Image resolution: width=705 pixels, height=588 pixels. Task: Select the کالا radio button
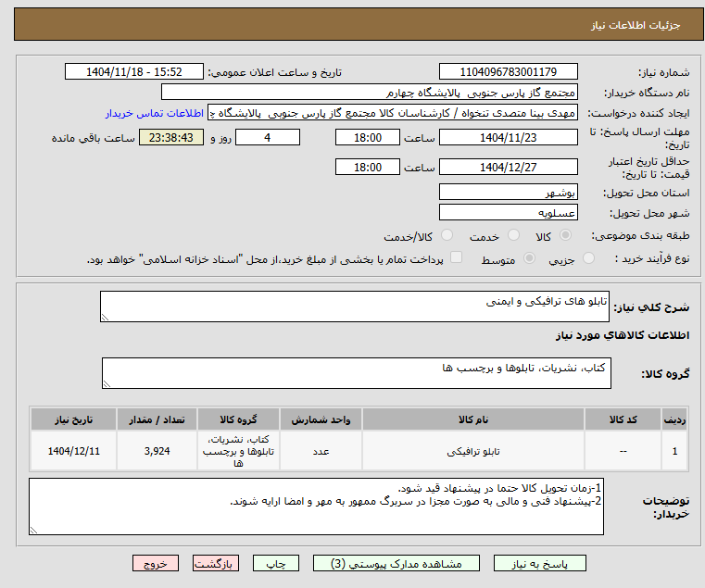click(566, 235)
